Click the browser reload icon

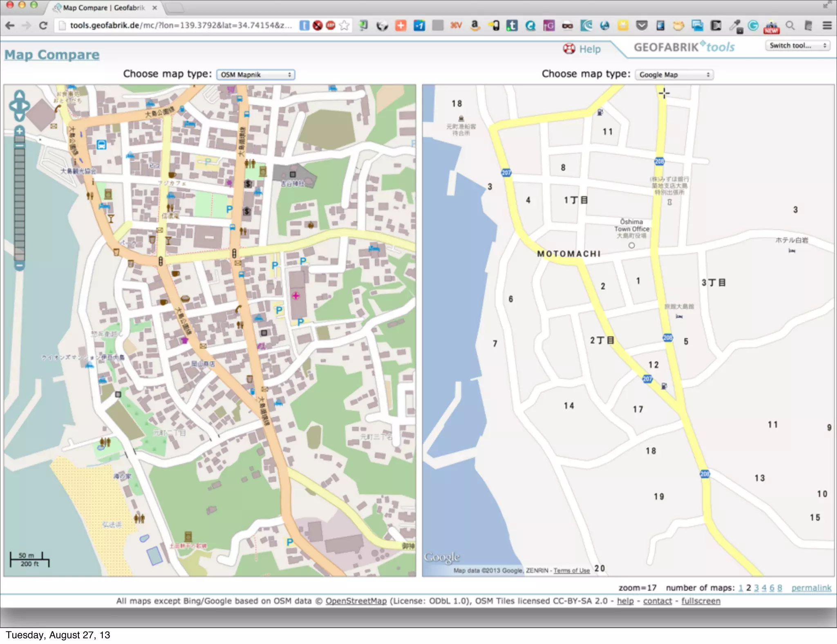(43, 25)
